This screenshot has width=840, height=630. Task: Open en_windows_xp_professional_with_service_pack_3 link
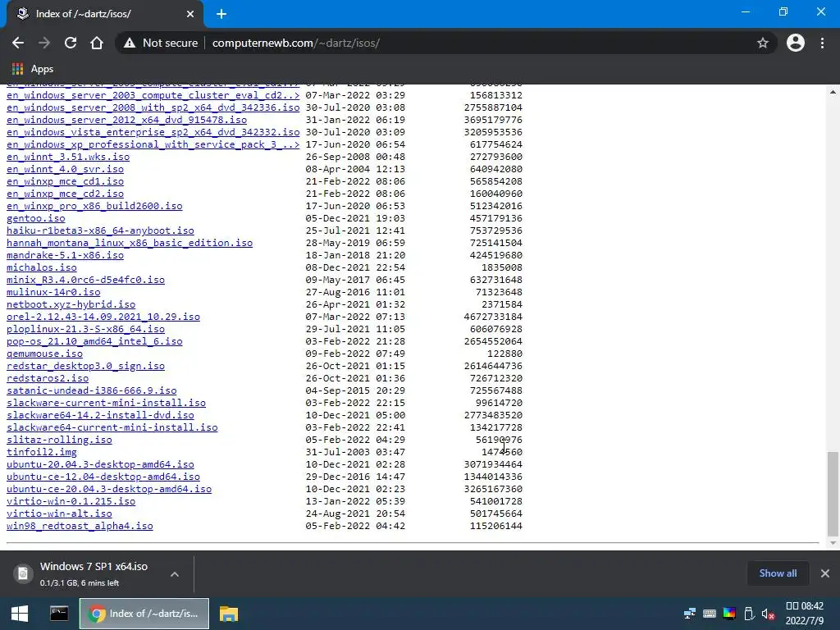(153, 144)
